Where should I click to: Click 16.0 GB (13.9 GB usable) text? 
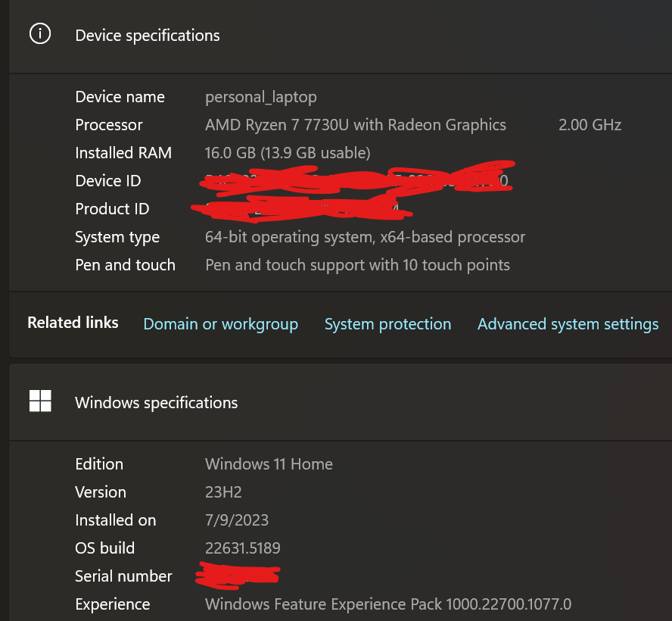(288, 153)
